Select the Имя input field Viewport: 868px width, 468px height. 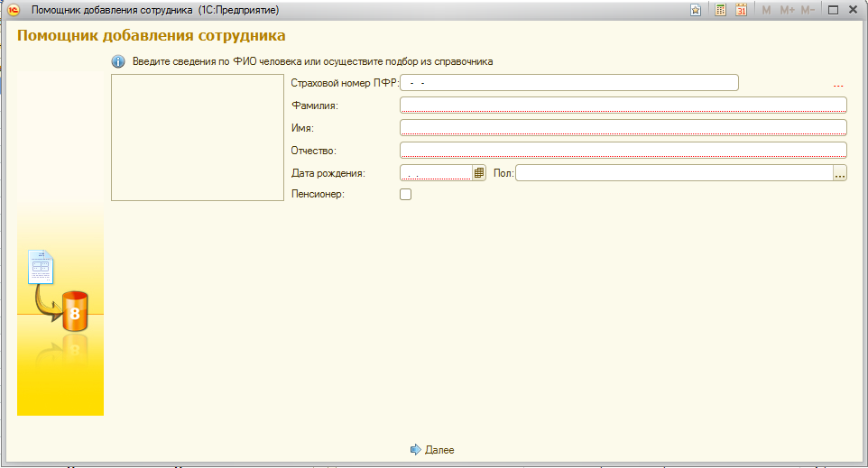tap(623, 128)
